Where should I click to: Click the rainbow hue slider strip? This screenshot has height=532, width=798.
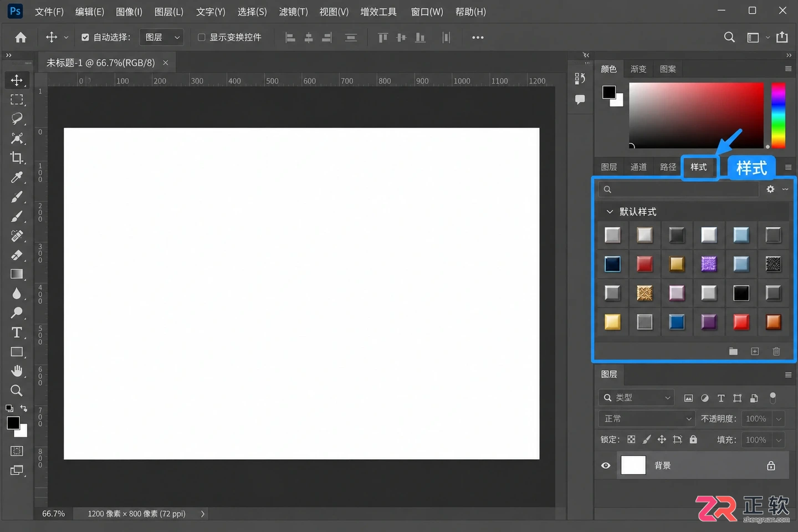point(779,115)
